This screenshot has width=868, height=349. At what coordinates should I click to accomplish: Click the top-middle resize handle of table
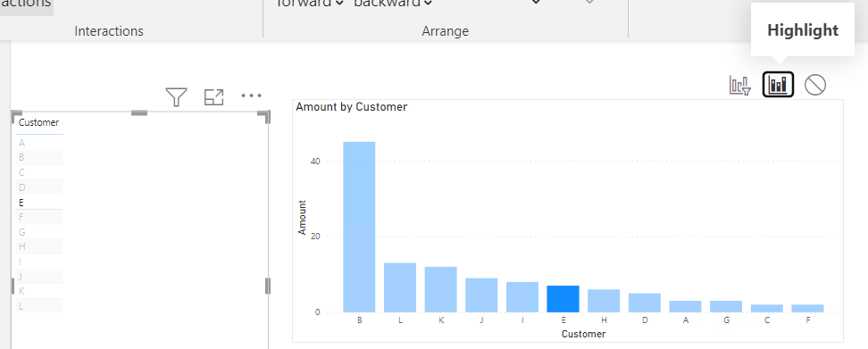point(139,112)
